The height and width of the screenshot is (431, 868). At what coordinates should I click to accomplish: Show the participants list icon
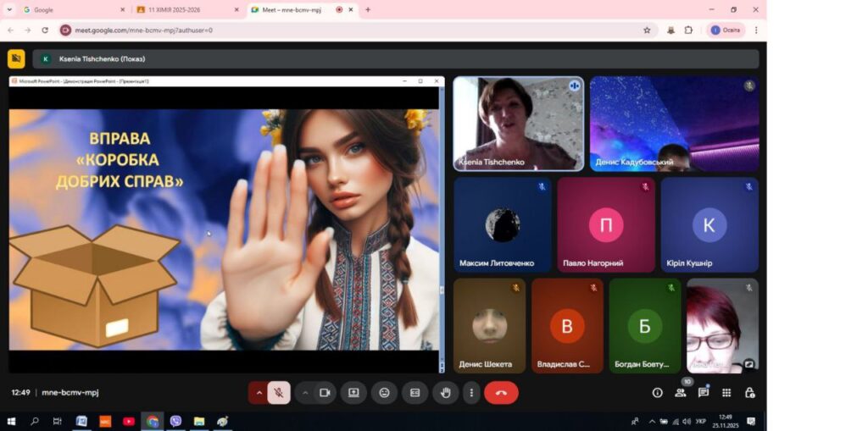click(680, 393)
